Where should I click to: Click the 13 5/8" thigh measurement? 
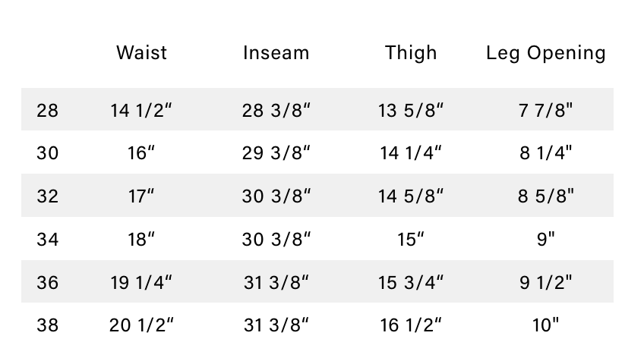pyautogui.click(x=411, y=111)
